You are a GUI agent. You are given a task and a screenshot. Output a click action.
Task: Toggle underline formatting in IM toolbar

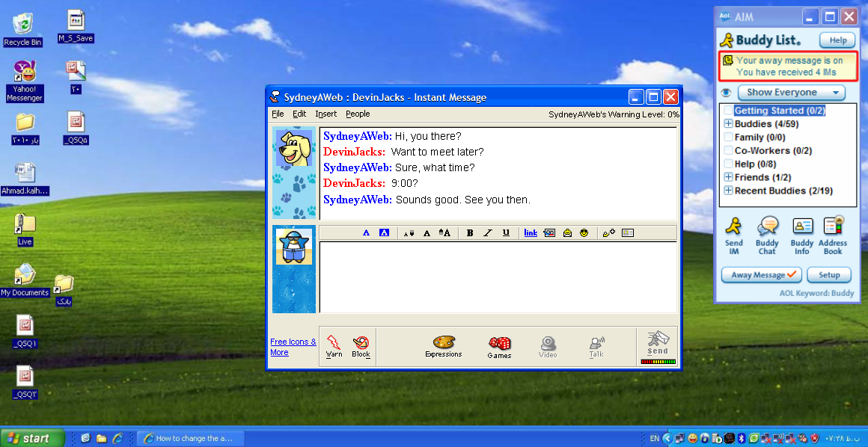pos(506,233)
